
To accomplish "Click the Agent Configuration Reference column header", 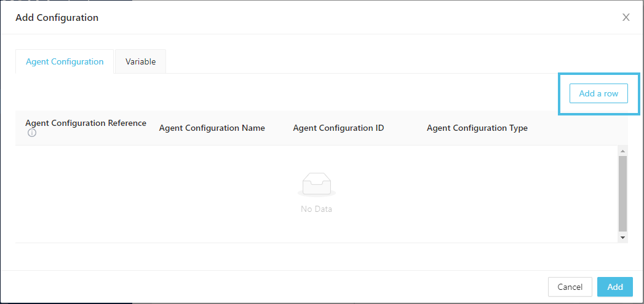I will click(85, 123).
